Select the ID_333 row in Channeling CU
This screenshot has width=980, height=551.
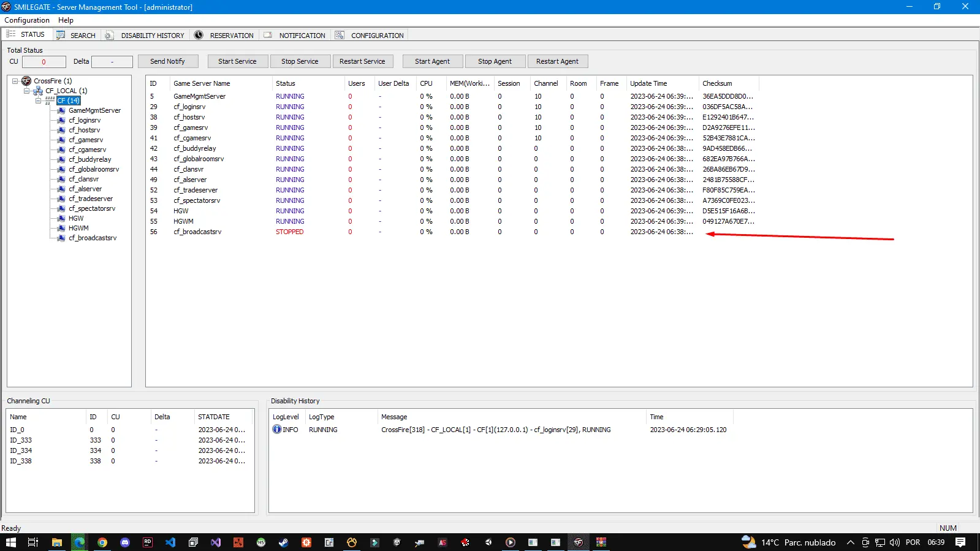click(x=130, y=440)
